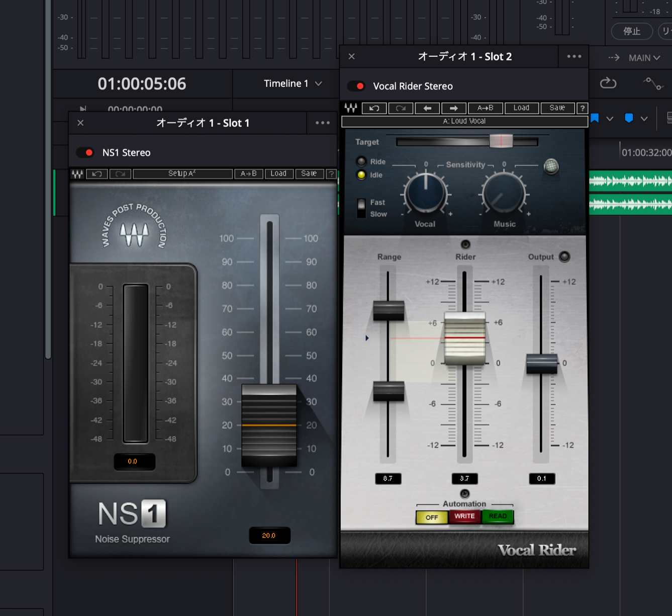
Task: Click the timecode display 01:00:05:06
Action: (x=142, y=83)
